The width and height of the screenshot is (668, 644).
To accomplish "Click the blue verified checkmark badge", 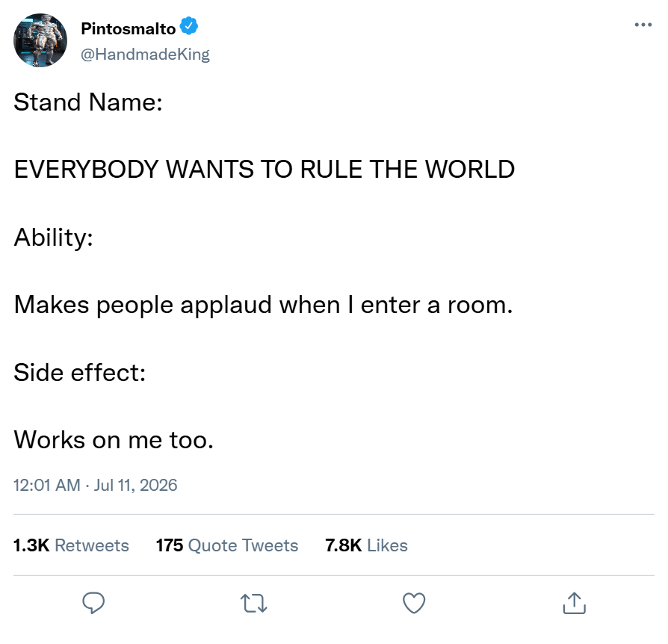I will (189, 26).
